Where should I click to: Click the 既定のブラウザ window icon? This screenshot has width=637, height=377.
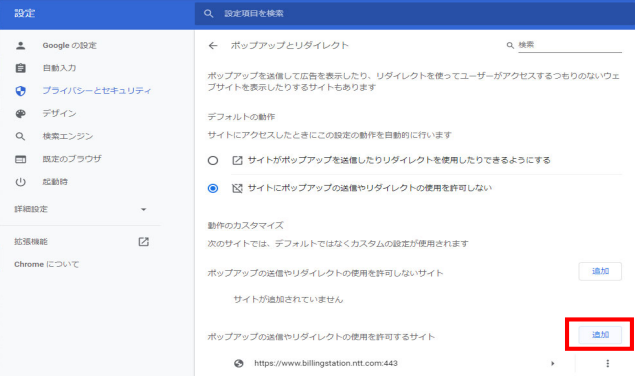20,159
